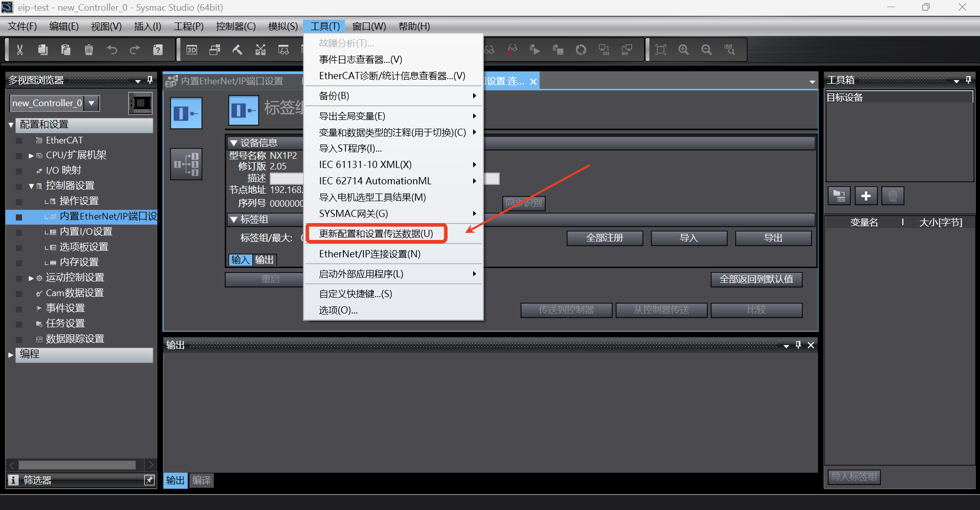Click the 全部注册 button
Screen dimensions: 980x510
604,238
